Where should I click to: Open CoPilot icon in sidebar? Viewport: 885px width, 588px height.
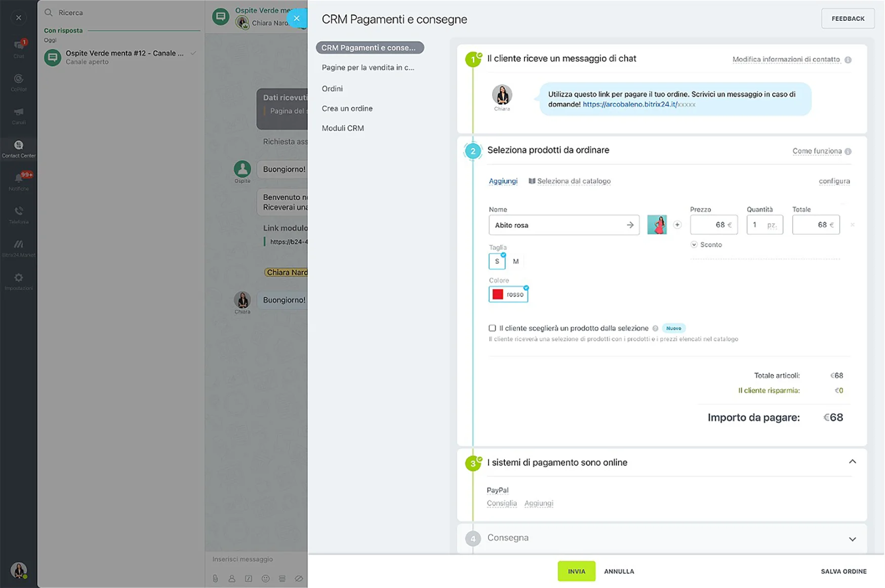click(19, 81)
